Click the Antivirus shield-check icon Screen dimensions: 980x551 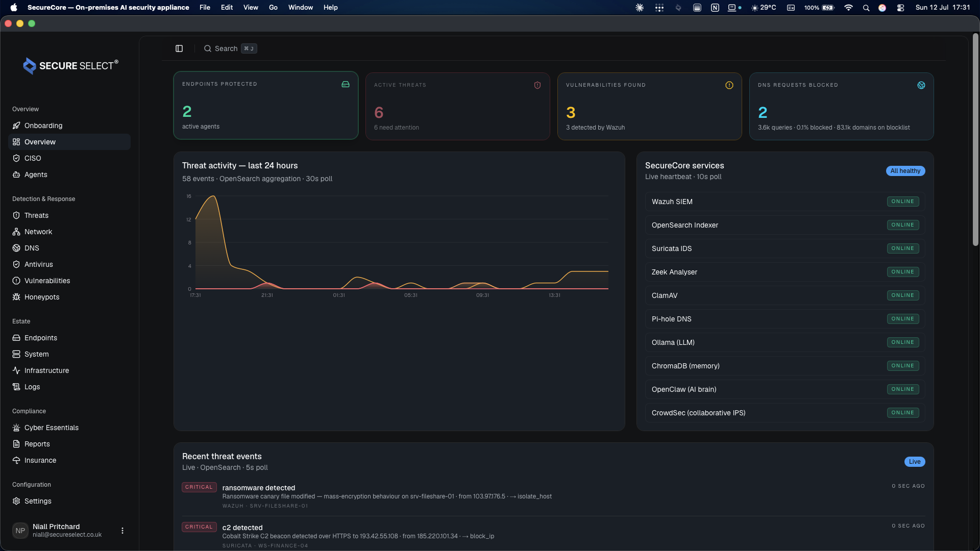(16, 264)
